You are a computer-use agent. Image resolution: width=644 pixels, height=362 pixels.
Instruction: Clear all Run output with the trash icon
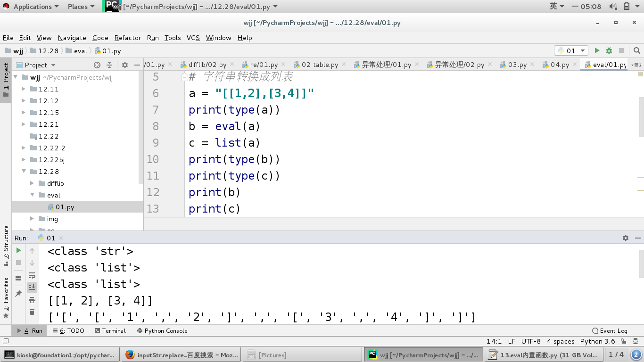point(32,312)
